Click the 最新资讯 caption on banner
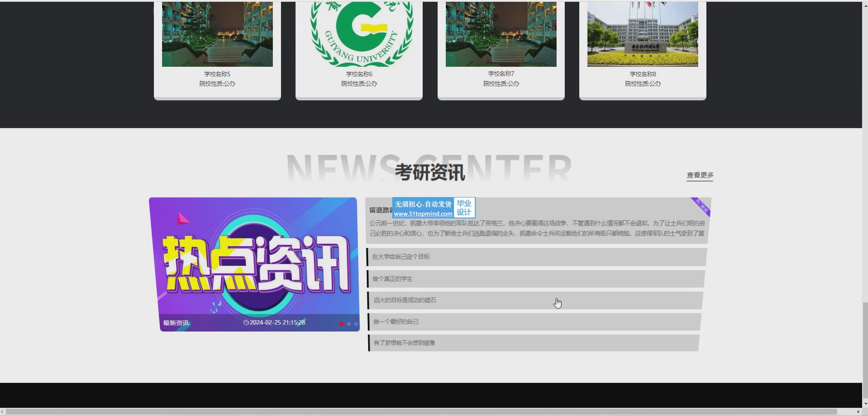868x416 pixels. coord(176,323)
